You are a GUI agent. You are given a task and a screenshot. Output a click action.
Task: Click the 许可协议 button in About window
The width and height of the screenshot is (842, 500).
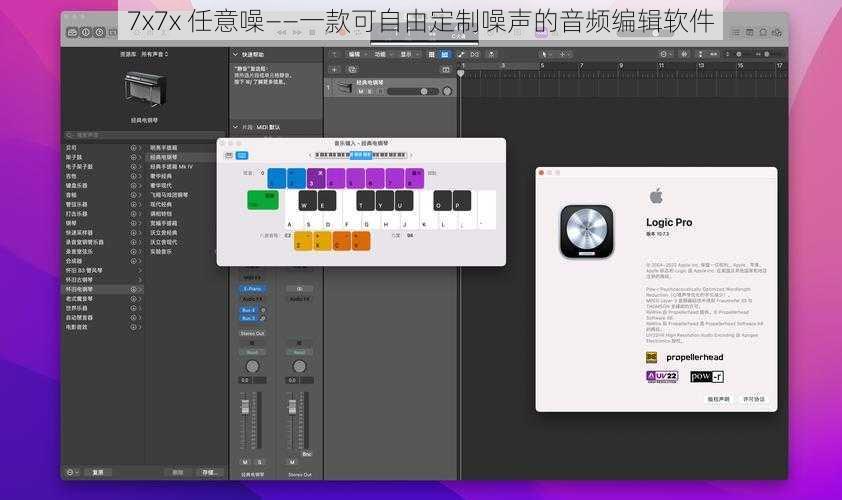753,399
